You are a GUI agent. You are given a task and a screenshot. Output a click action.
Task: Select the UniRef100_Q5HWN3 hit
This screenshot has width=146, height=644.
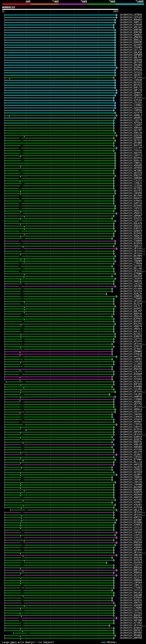click(x=131, y=352)
